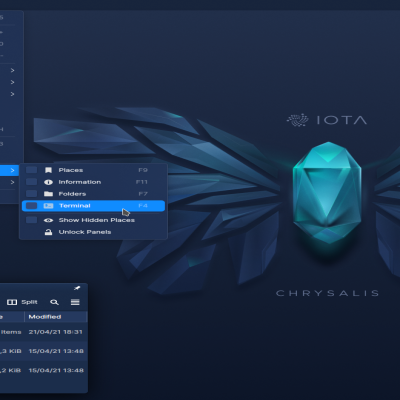Select the Folders menu entry
This screenshot has height=400, width=400.
pos(93,194)
